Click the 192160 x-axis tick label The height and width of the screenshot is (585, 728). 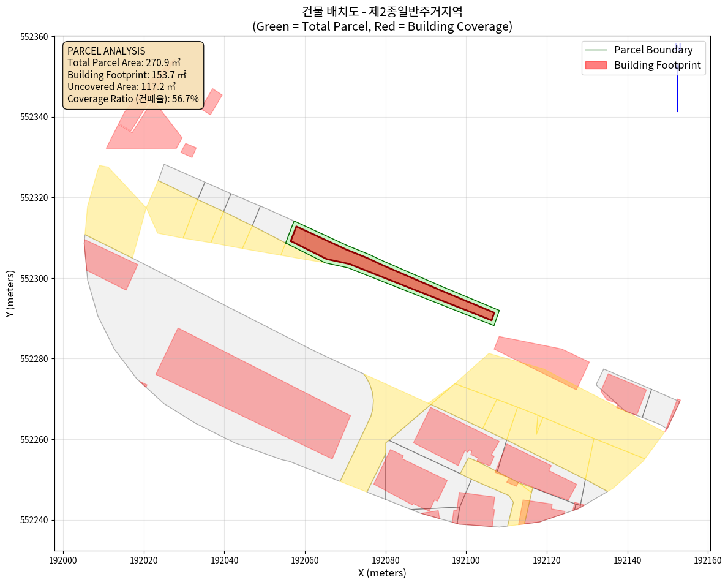(708, 559)
